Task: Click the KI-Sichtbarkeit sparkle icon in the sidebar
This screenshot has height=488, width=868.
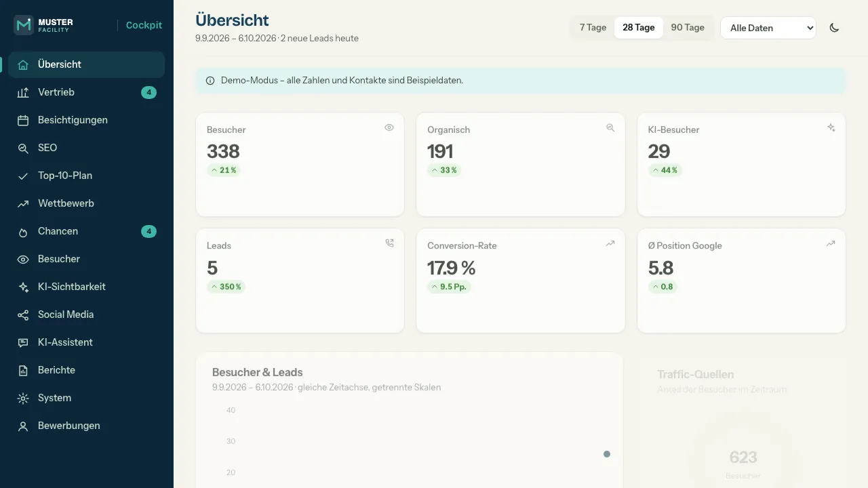Action: 23,287
